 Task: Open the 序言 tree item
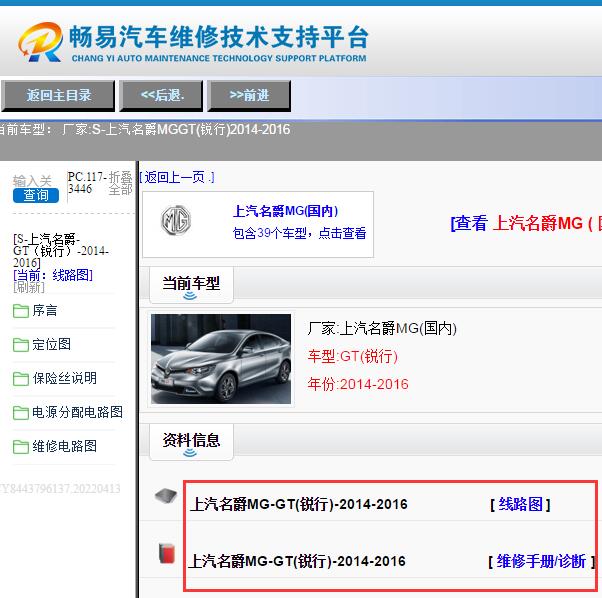[45, 311]
